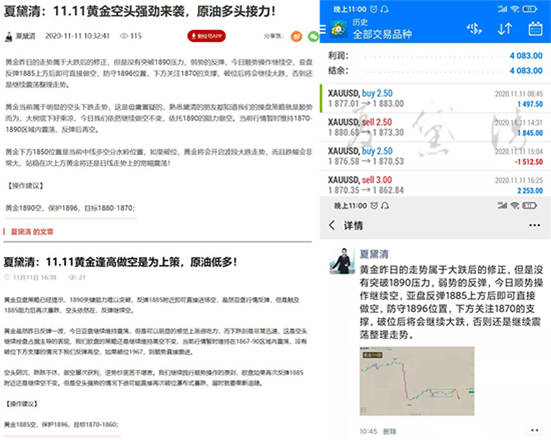Tap the back chevron next to 详情
This screenshot has height=440, width=551.
coord(332,225)
